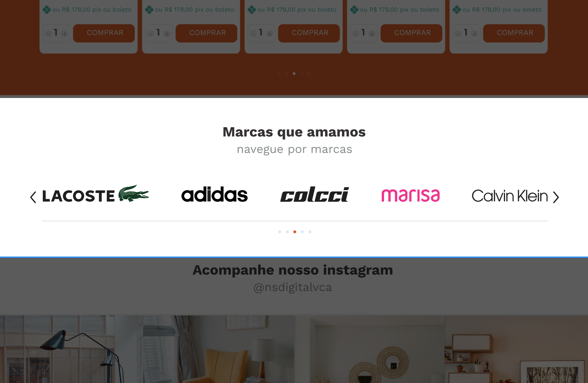Viewport: 588px width, 383px height.
Task: Select the fifth brand carousel dot
Action: (310, 232)
